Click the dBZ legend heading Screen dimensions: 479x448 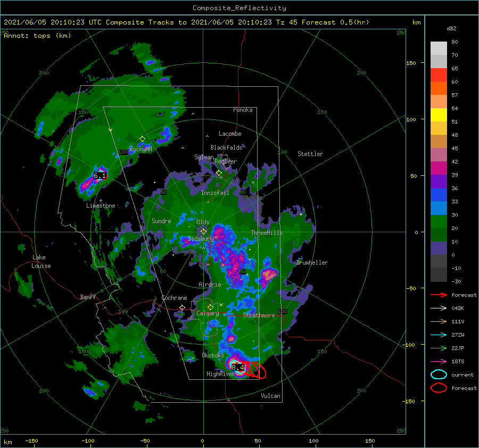point(451,28)
